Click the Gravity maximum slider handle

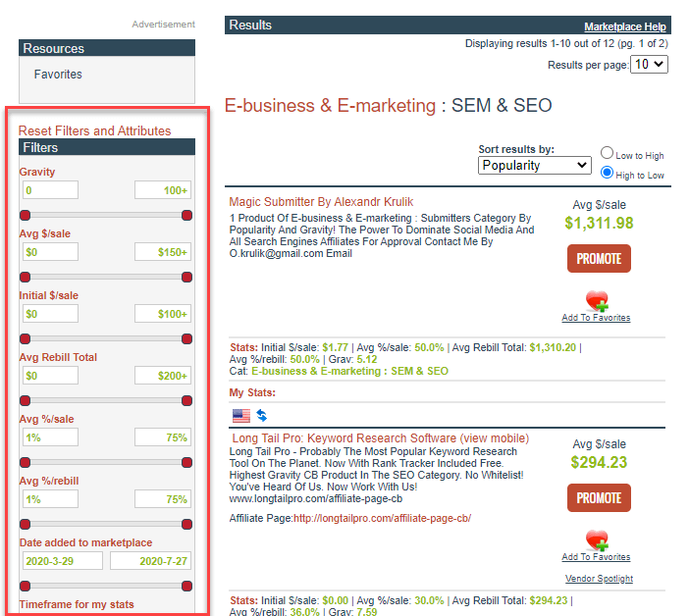(187, 215)
